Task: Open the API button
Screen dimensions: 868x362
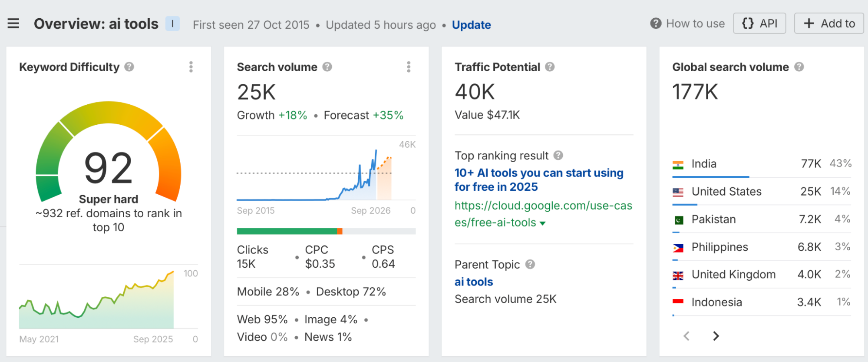Action: pyautogui.click(x=759, y=23)
